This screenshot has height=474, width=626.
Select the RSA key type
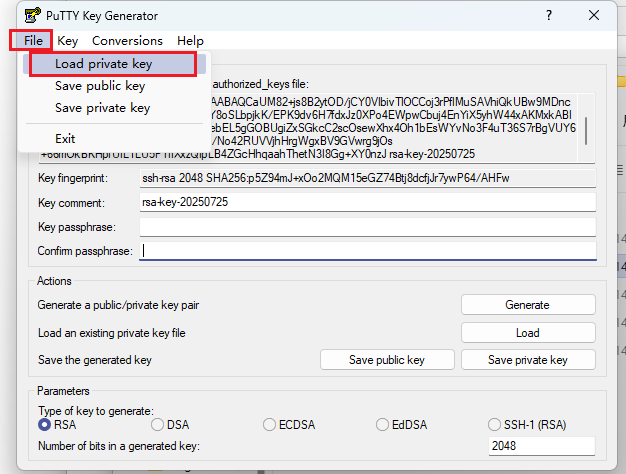pos(44,425)
